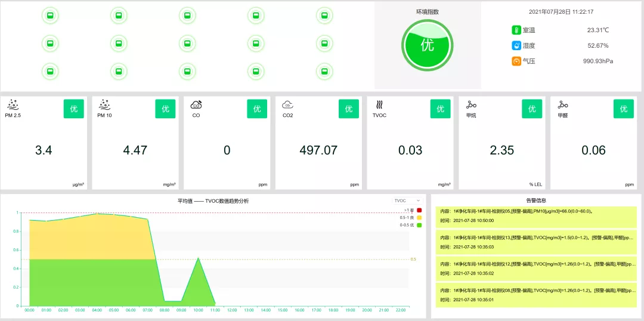Select the top-left green detector device icon

pyautogui.click(x=50, y=16)
